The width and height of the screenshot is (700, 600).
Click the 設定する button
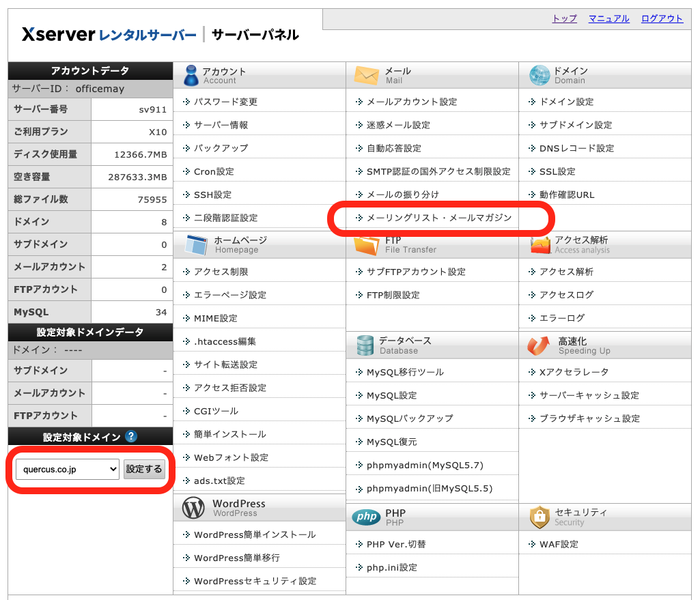144,470
